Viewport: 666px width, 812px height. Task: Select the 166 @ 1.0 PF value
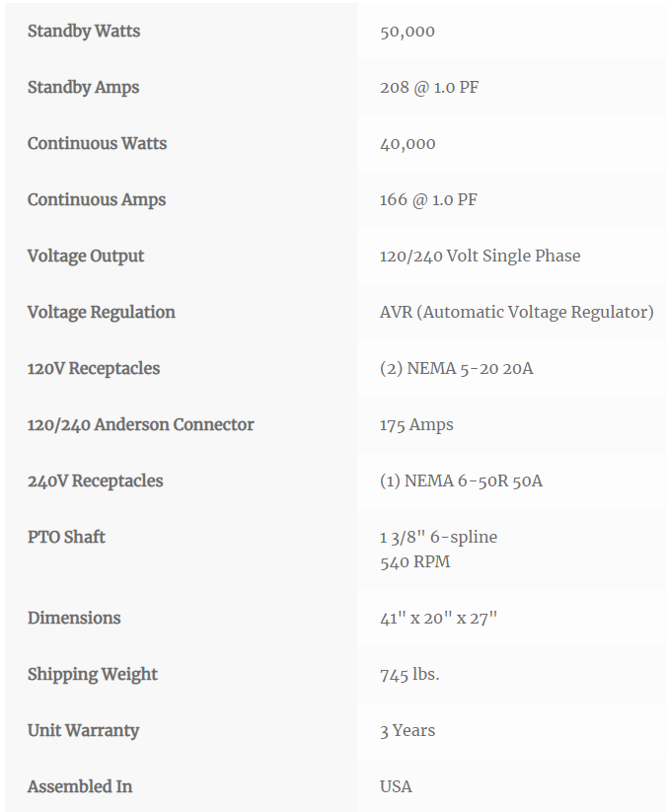(428, 200)
